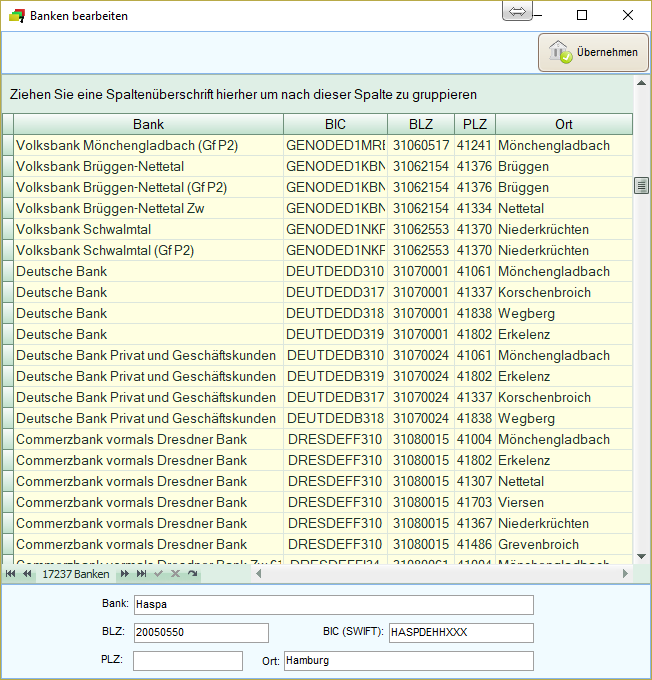Click the X cancel-edit navigator icon
652x680 pixels.
(175, 574)
